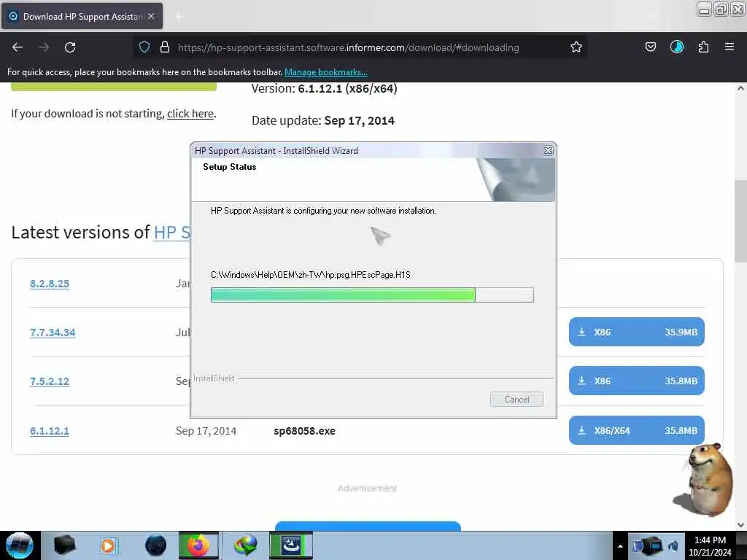Reload the page with the refresh icon

[x=70, y=47]
